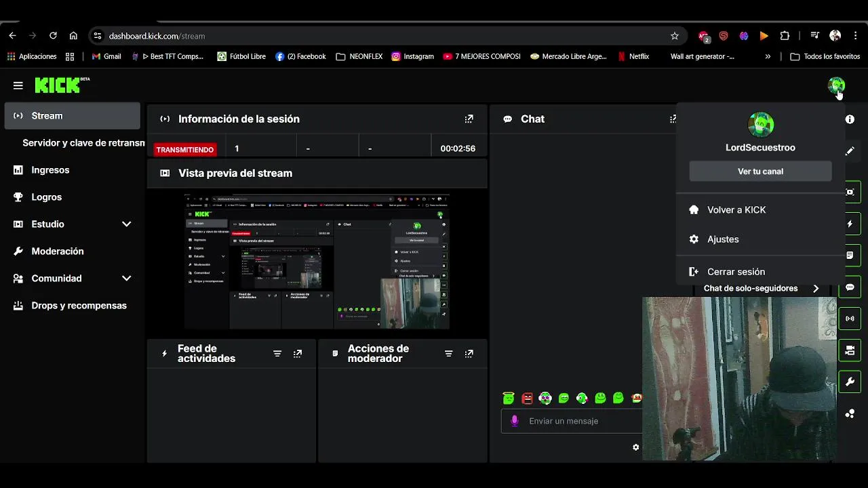Pop out the Acciones de moderador panel
The width and height of the screenshot is (868, 488).
click(x=469, y=354)
